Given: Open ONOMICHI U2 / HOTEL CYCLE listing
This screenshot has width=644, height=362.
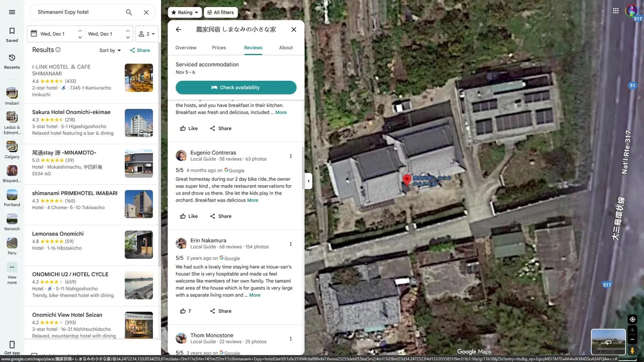Looking at the screenshot, I should point(93,286).
